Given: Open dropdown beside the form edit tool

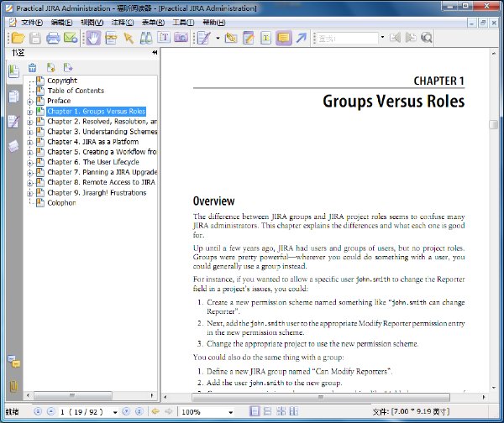Looking at the screenshot, I should pos(218,38).
